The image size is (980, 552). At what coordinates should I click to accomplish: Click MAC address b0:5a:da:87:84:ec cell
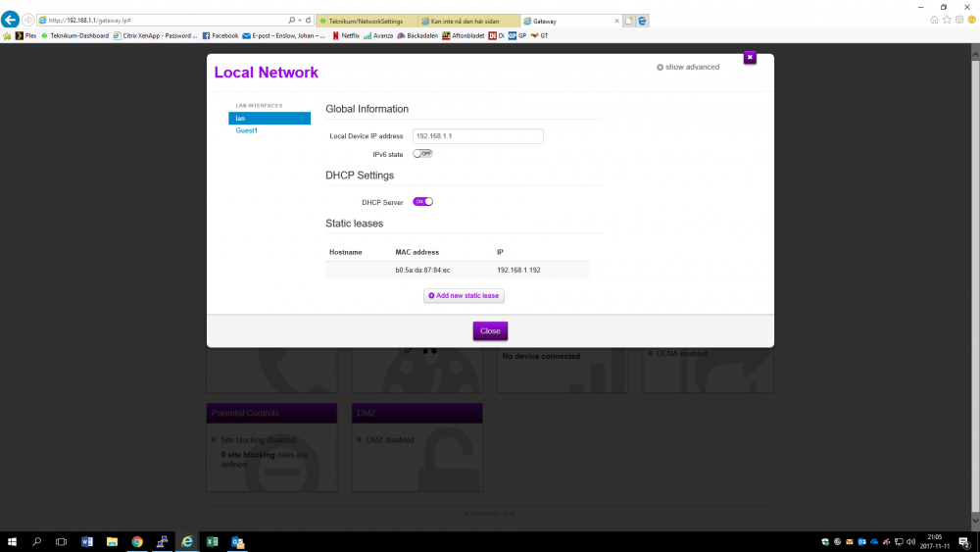pos(422,270)
